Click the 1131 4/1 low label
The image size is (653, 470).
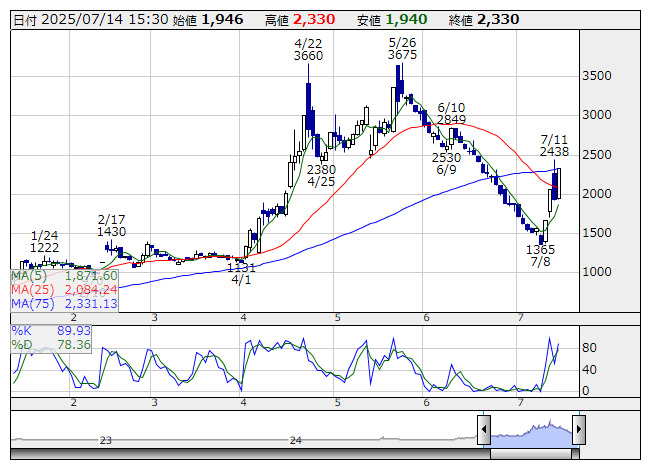[x=241, y=273]
